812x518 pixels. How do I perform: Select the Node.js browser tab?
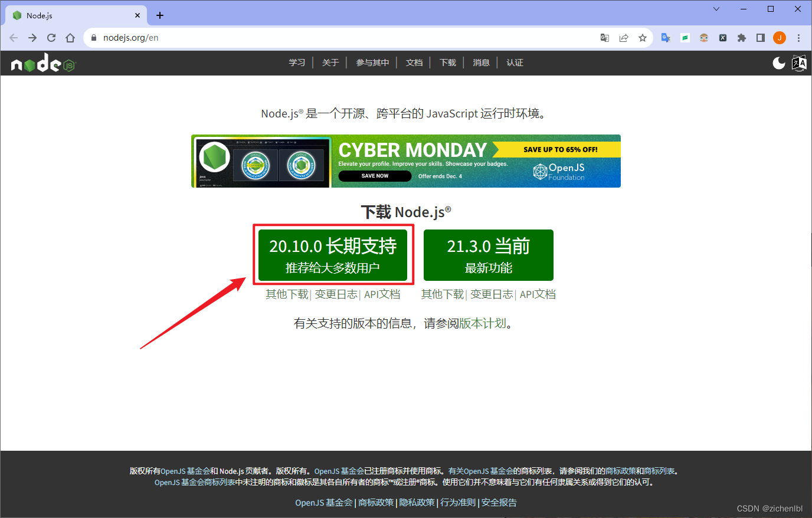click(76, 15)
